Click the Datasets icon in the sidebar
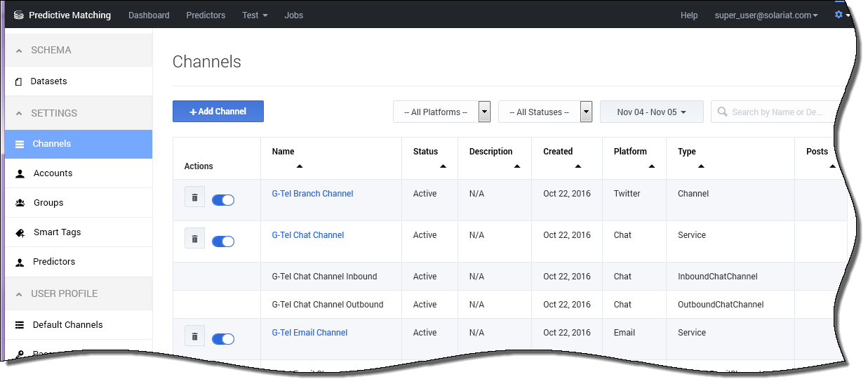Screen dimensions: 868x384 (18, 81)
